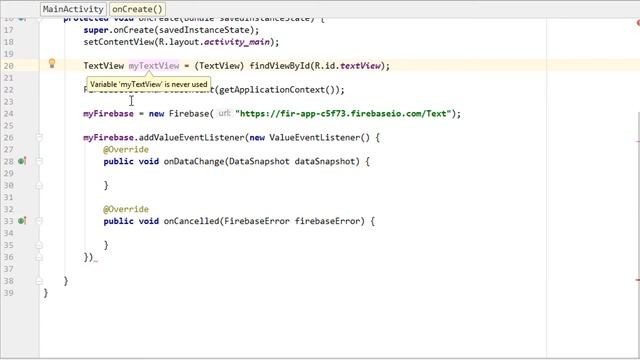The image size is (640, 360).
Task: Click super.onCreate call on line 17
Action: tap(171, 30)
